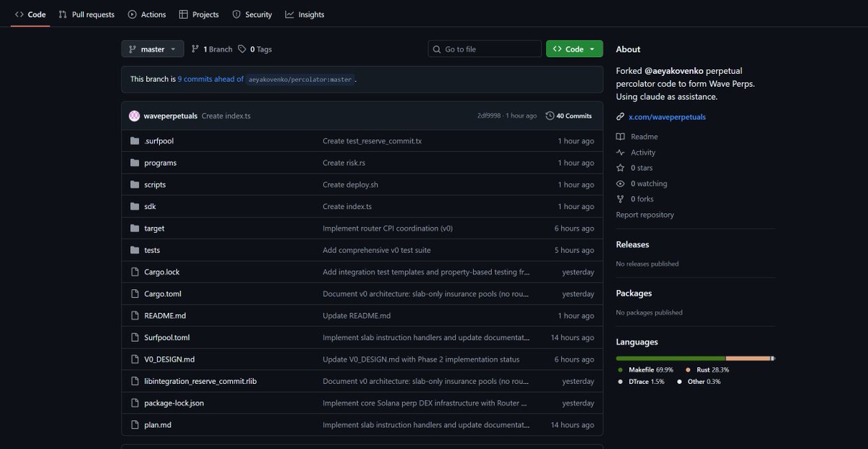Click the link icon beside x.com/waveperpetuals

tap(620, 117)
